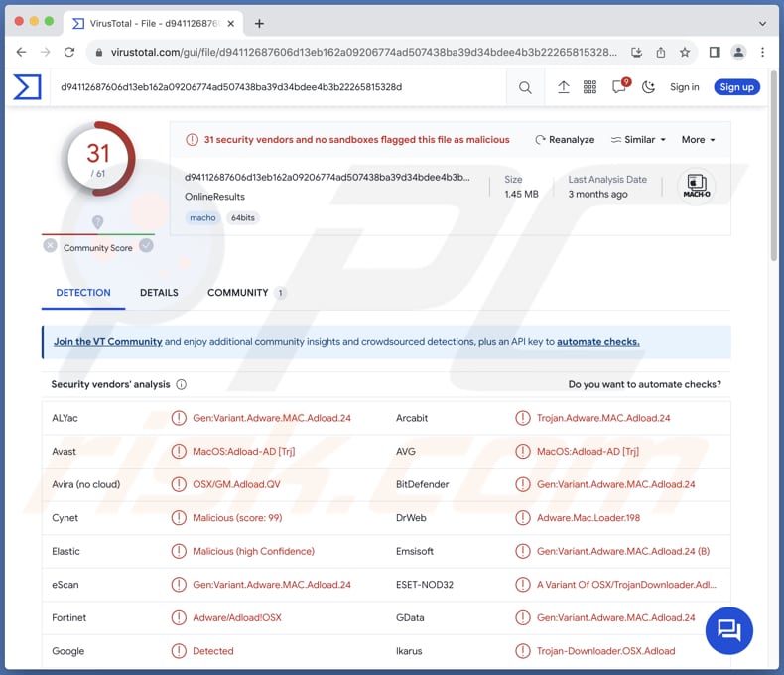Click the detection score 31/61 gauge
The image size is (784, 675).
click(x=98, y=159)
